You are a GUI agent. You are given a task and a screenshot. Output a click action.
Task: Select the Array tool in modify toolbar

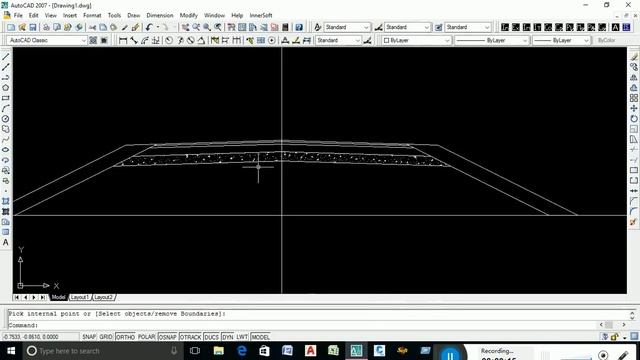pos(633,98)
